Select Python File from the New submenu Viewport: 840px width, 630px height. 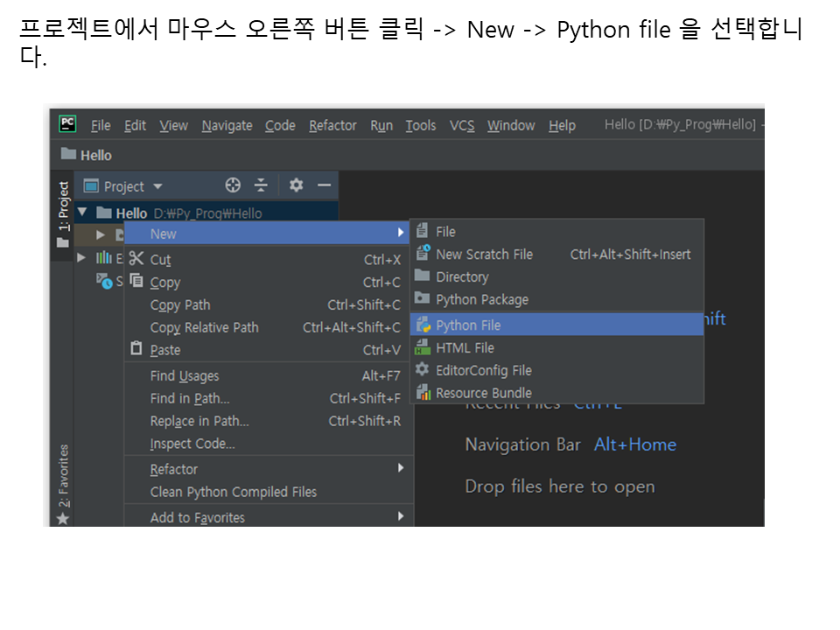[x=468, y=325]
